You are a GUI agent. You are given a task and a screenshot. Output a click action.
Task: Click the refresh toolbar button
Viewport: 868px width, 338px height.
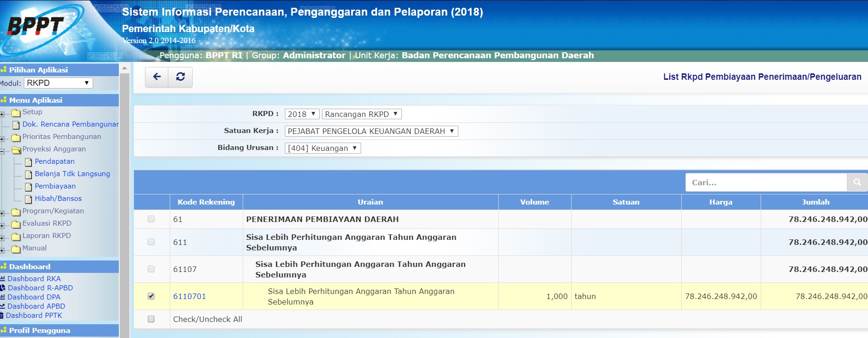coord(180,77)
